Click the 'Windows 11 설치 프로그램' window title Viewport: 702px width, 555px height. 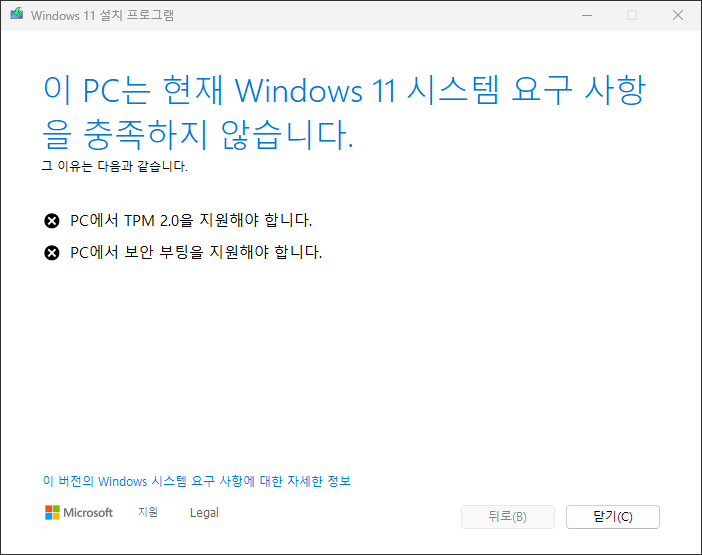point(102,15)
